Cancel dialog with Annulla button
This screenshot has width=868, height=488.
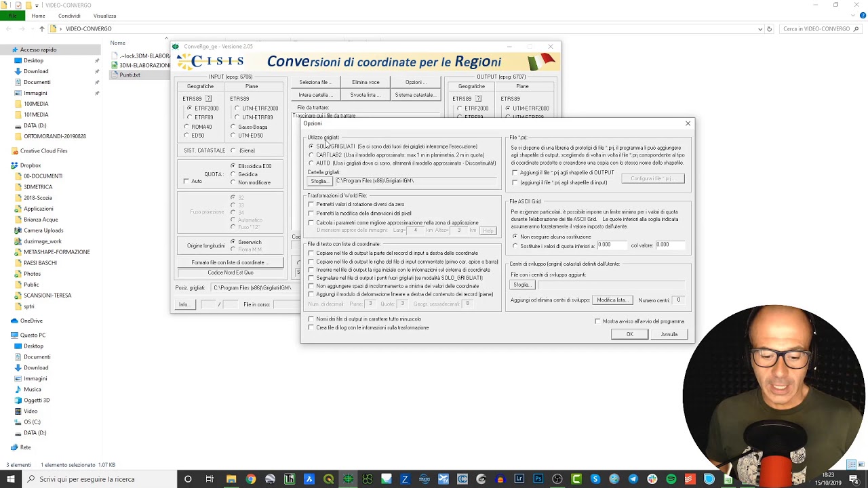[669, 334]
